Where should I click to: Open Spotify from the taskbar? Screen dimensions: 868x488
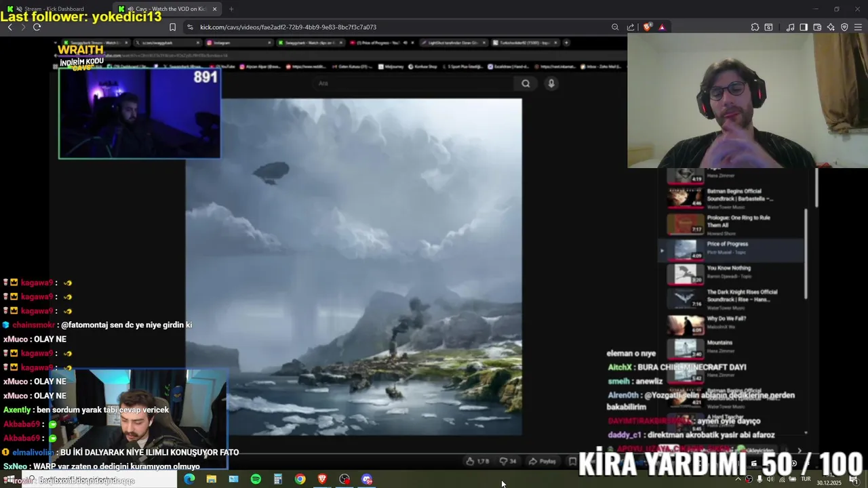[256, 479]
